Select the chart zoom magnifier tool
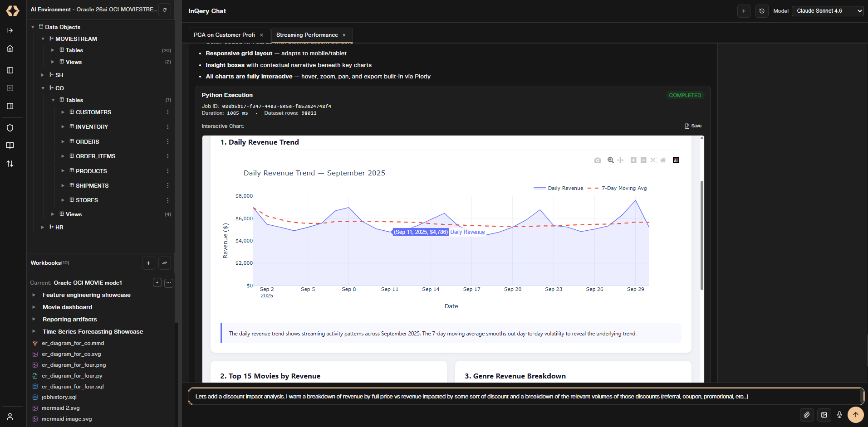Viewport: 868px width, 427px height. point(611,160)
